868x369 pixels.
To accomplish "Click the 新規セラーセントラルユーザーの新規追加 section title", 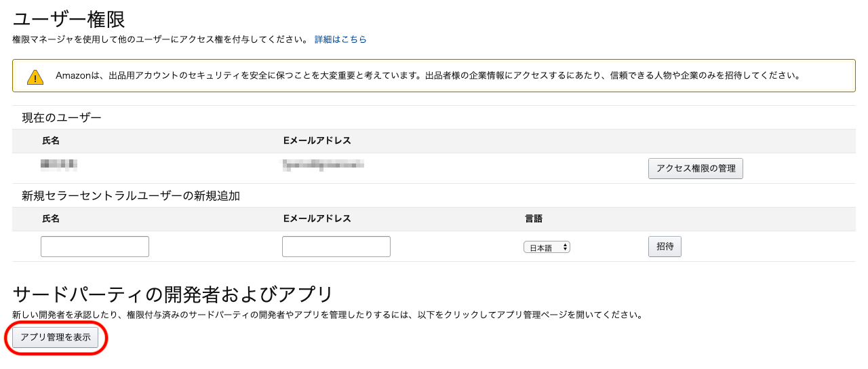I will [x=131, y=196].
